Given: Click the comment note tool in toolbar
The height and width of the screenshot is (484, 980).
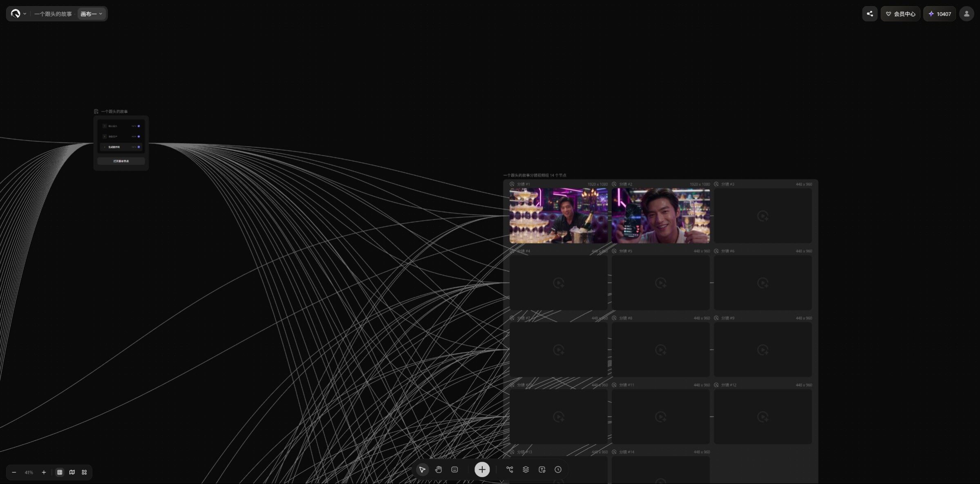Looking at the screenshot, I should [454, 470].
